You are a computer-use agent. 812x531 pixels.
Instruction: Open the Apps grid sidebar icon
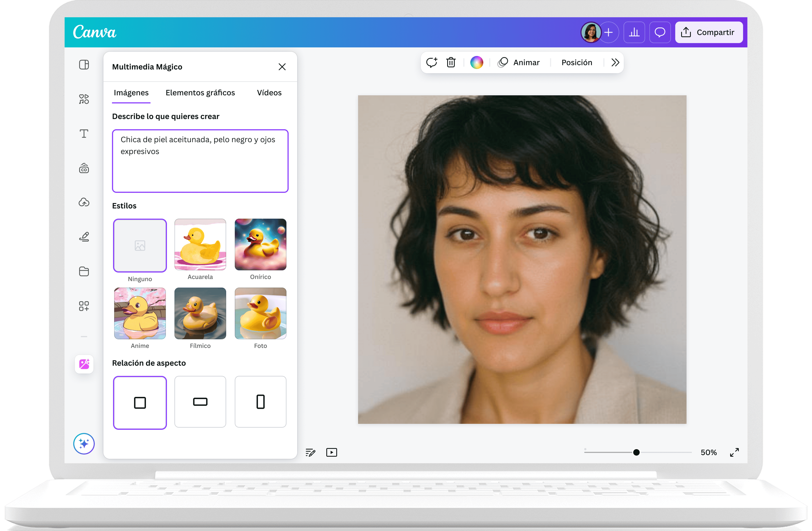click(x=84, y=306)
